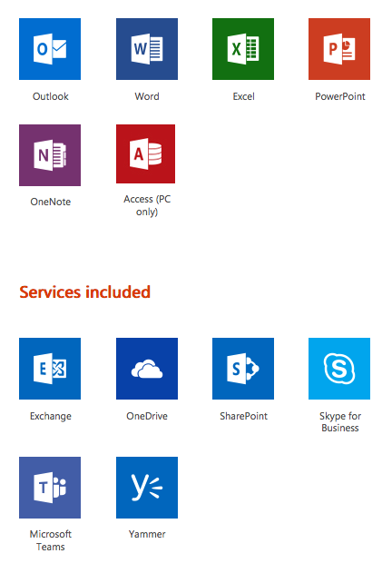
Task: Open the Outlook app icon
Action: [50, 49]
